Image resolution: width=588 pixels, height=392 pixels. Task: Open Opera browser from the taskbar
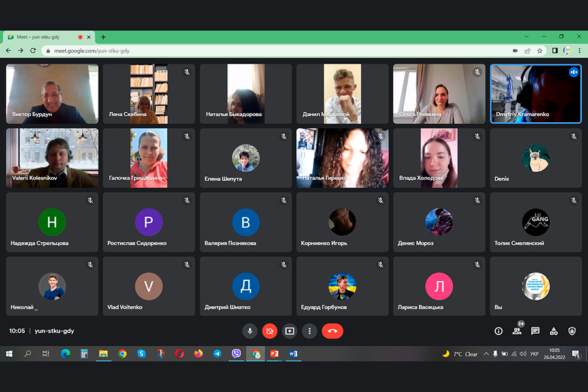(179, 353)
